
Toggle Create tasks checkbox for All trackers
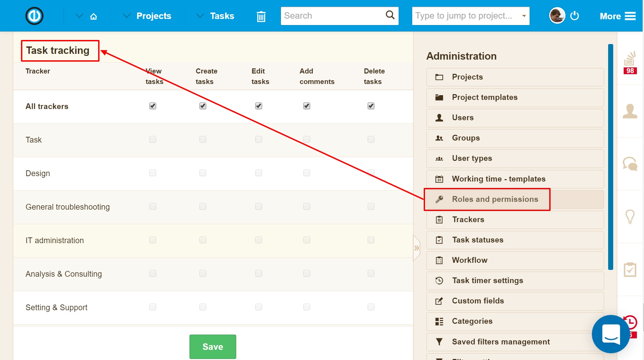point(203,106)
